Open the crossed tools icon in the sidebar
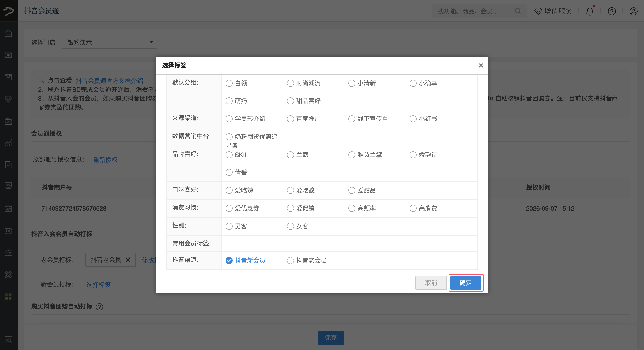 point(9,275)
